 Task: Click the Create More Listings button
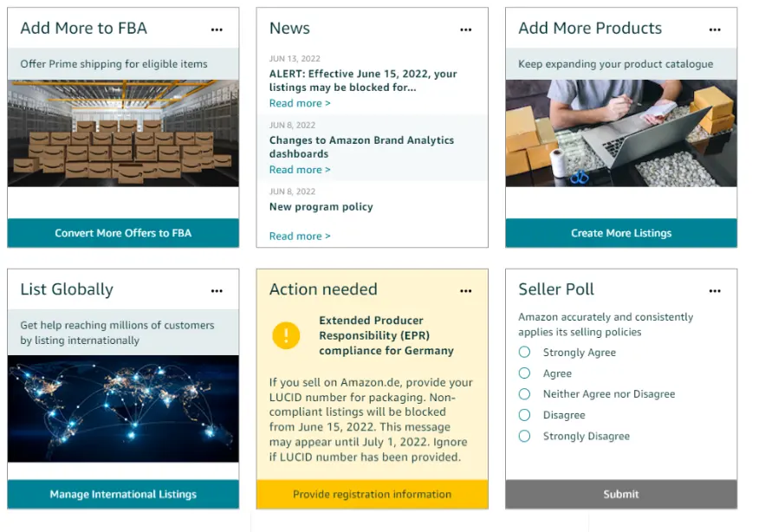click(621, 233)
